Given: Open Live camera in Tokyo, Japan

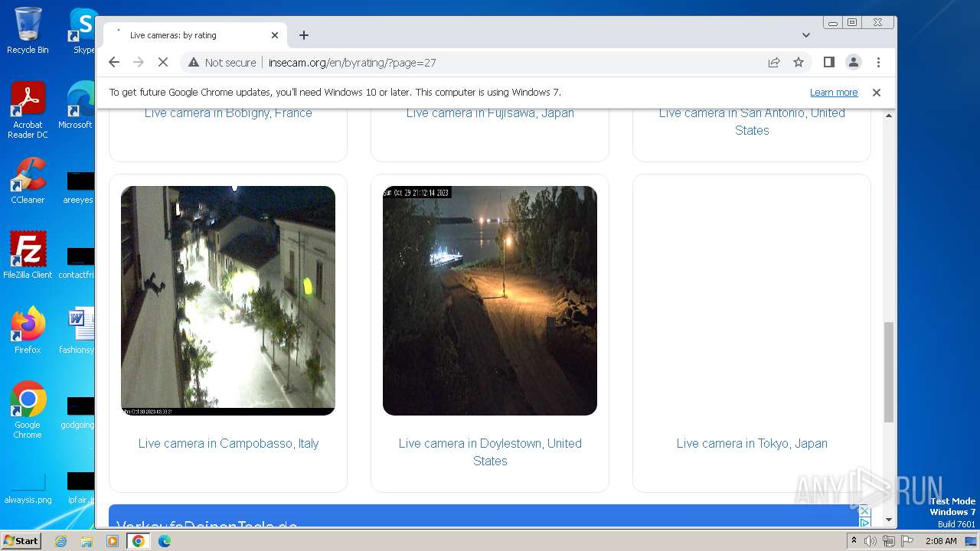Looking at the screenshot, I should (x=752, y=443).
